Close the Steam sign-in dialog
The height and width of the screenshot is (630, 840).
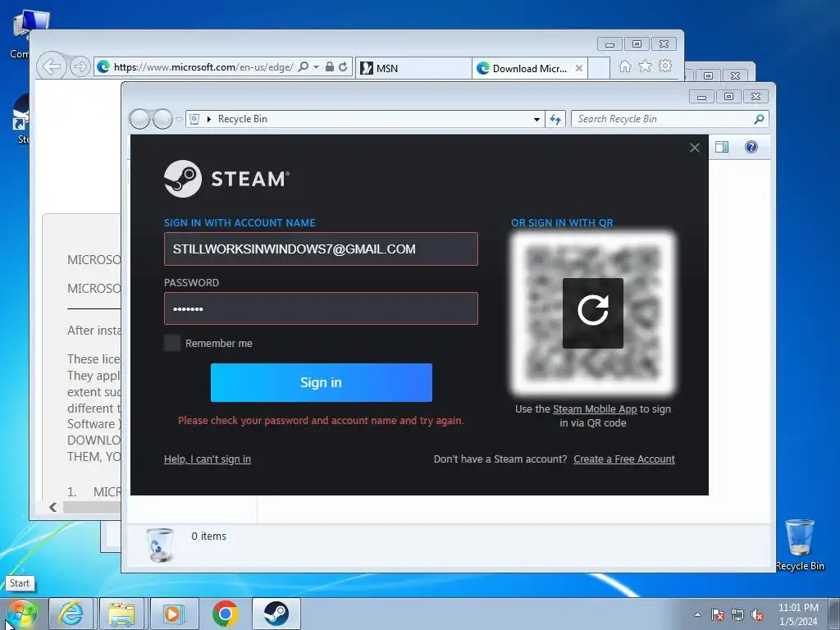[694, 148]
